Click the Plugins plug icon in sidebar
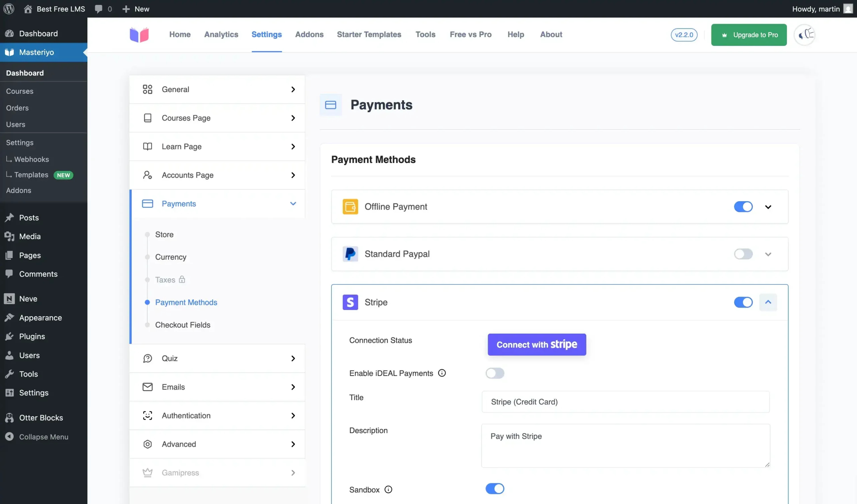This screenshot has height=504, width=857. [x=9, y=336]
